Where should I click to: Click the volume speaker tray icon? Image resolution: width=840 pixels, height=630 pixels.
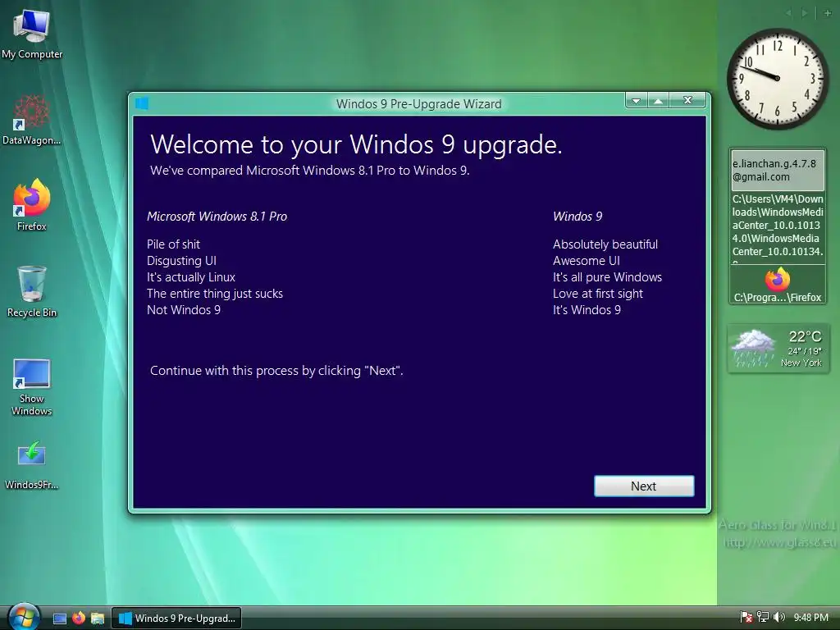click(x=779, y=618)
